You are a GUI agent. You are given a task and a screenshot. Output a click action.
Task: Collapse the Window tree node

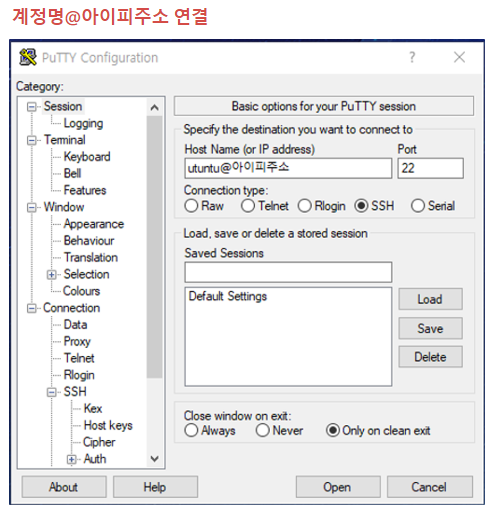(x=32, y=207)
